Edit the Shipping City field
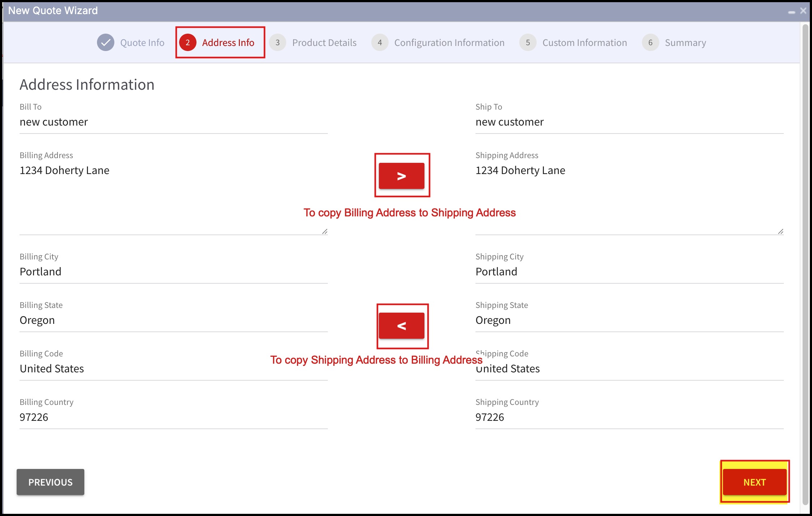The height and width of the screenshot is (516, 812). [x=630, y=272]
